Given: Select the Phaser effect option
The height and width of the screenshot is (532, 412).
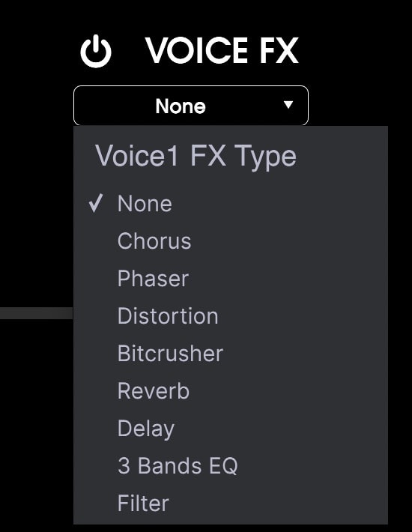Looking at the screenshot, I should coord(231,279).
